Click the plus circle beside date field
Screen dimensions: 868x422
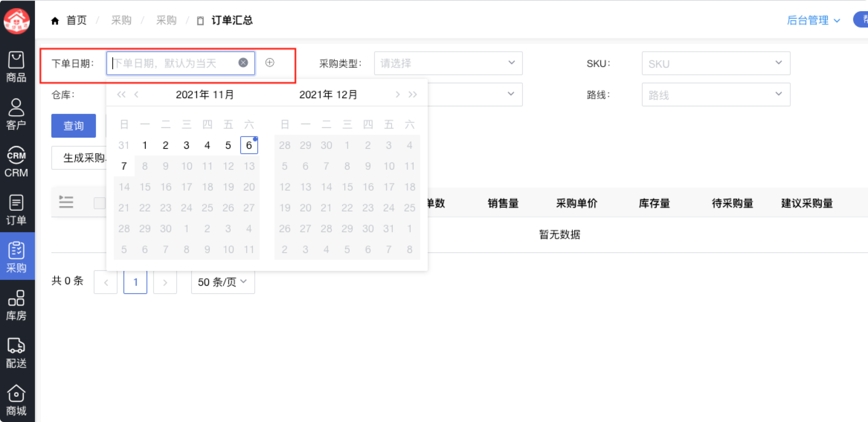(270, 63)
